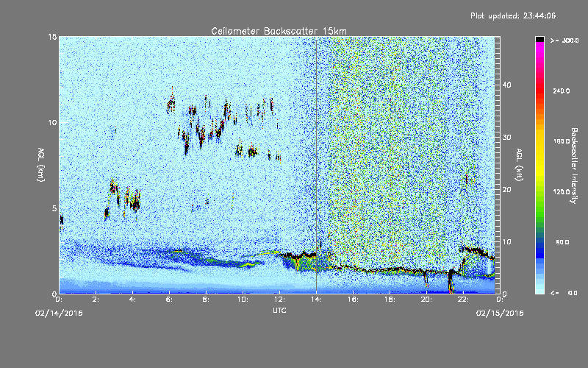Click the '12:' hour tick label
Image resolution: width=588 pixels, height=368 pixels.
click(x=280, y=300)
